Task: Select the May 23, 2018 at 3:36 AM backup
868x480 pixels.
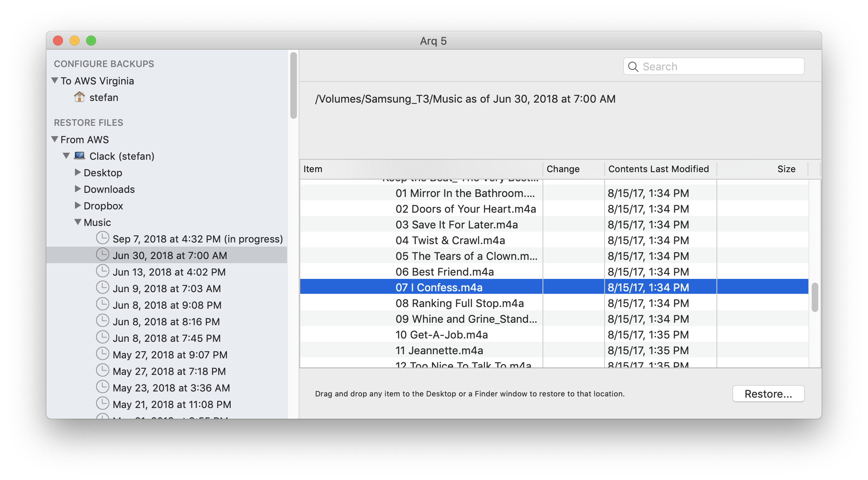Action: pyautogui.click(x=167, y=388)
